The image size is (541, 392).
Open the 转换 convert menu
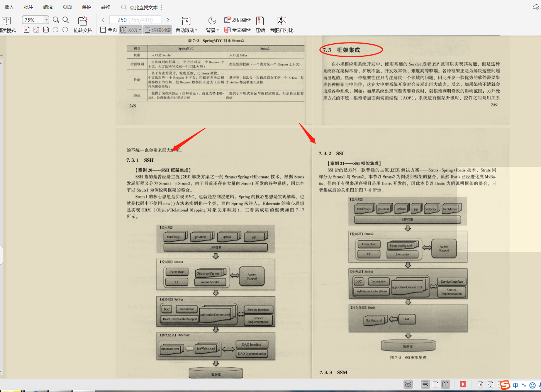[105, 7]
